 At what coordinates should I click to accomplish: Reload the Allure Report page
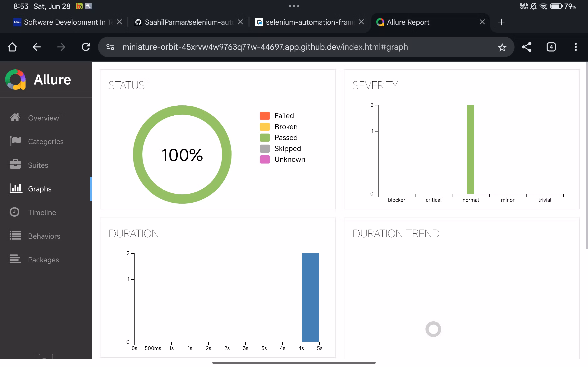tap(86, 47)
